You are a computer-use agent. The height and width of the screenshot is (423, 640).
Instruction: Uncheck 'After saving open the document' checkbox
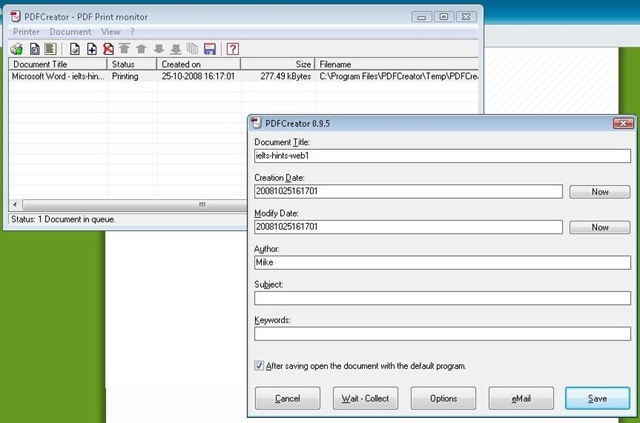tap(259, 365)
